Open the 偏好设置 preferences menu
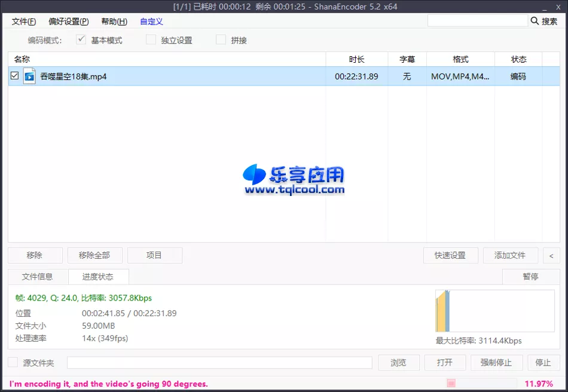 point(67,21)
